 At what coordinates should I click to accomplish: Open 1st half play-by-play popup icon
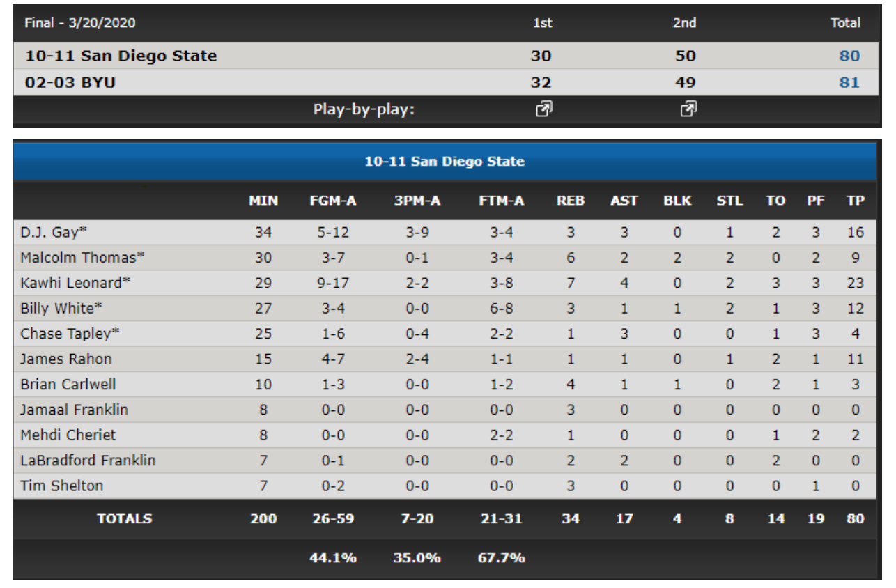tap(542, 108)
